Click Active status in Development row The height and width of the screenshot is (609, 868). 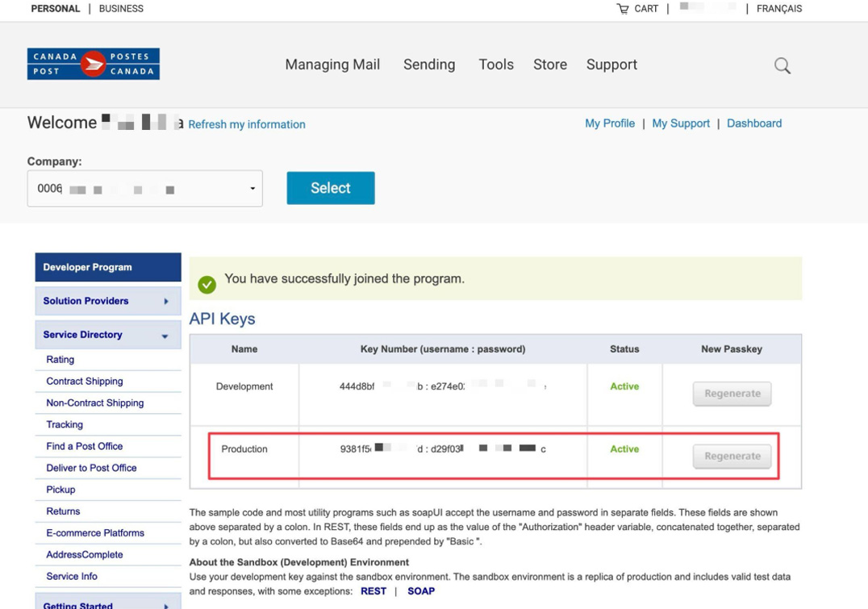(624, 386)
